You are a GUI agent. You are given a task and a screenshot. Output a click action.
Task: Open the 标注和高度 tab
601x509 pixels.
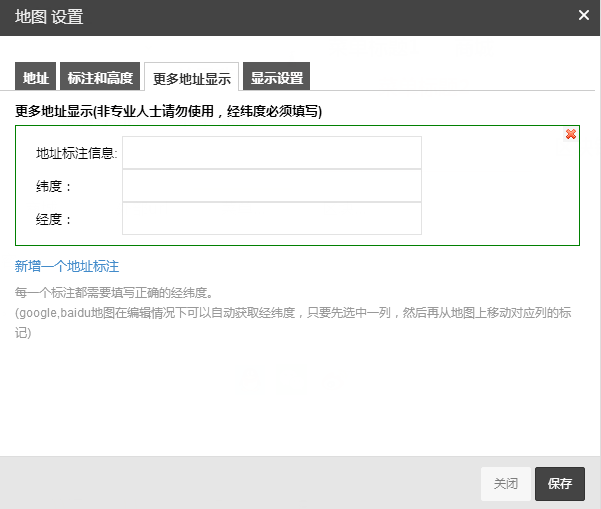100,77
